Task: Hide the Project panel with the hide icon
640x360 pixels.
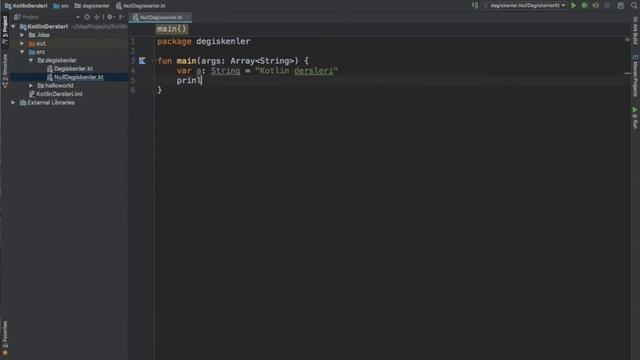Action: (x=122, y=17)
